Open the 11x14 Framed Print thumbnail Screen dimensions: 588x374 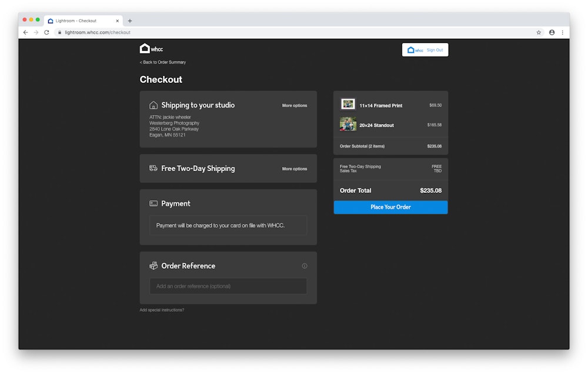(x=348, y=105)
